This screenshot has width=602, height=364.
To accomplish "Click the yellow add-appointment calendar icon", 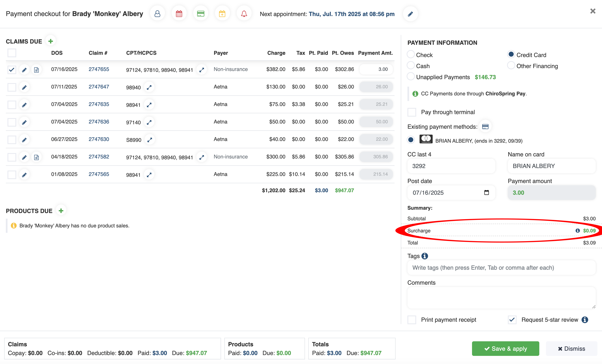I will click(x=222, y=14).
